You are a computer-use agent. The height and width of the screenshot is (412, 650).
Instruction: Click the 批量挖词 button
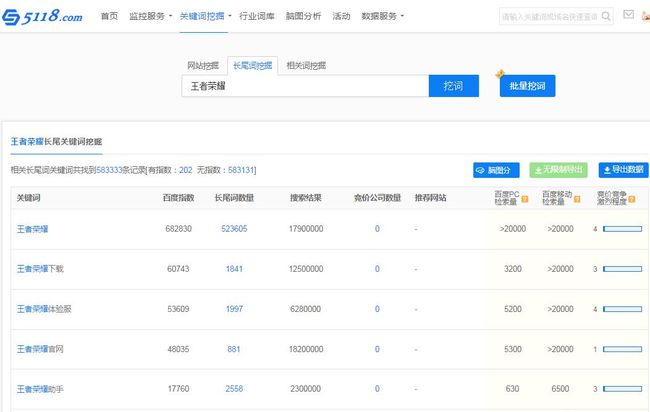(x=527, y=86)
